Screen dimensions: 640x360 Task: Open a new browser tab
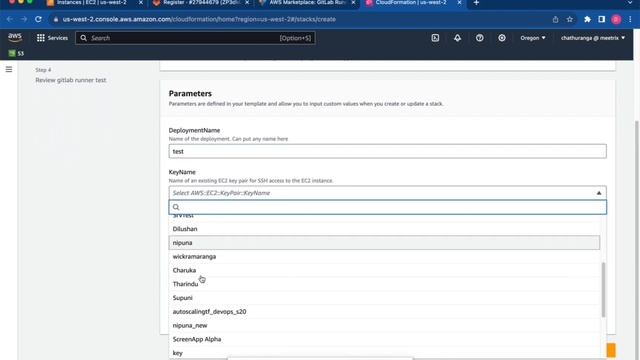pyautogui.click(x=476, y=3)
